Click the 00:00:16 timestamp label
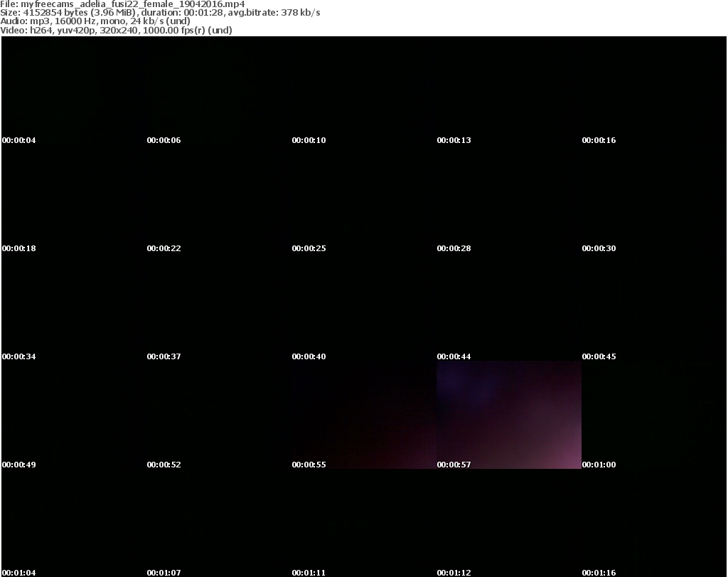728x577 pixels. coord(599,140)
